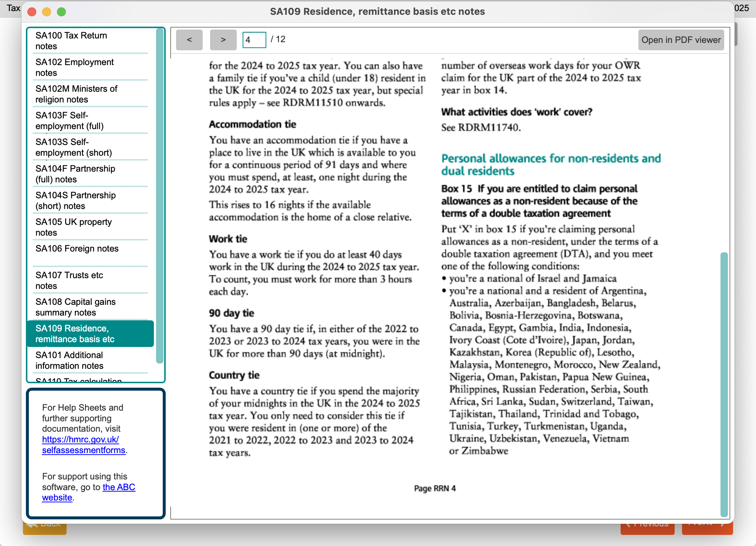Click the 'Page RRN 4' footer text
This screenshot has height=546, width=756.
point(435,488)
